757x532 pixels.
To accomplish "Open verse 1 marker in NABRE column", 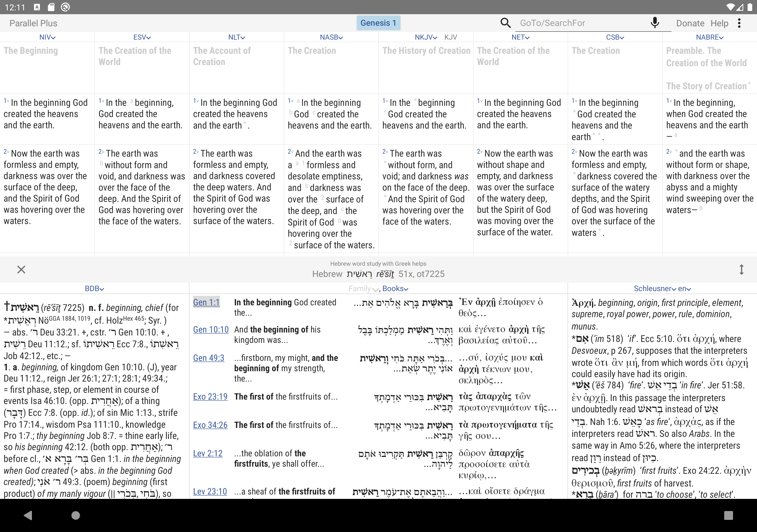I will pyautogui.click(x=669, y=100).
